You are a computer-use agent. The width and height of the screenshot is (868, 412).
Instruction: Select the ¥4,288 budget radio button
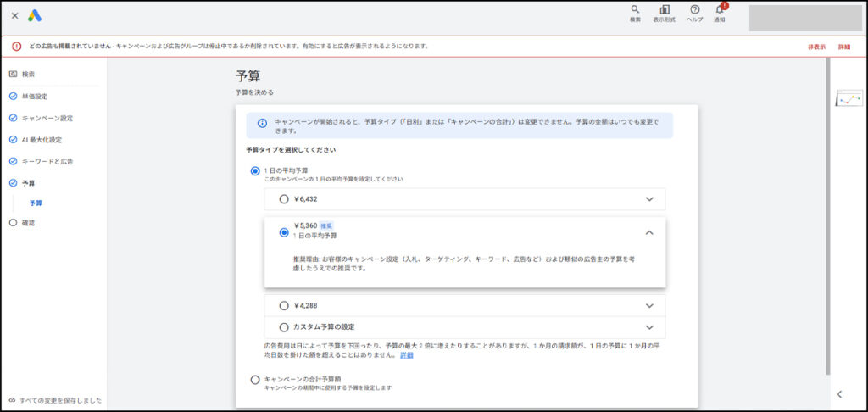(284, 306)
